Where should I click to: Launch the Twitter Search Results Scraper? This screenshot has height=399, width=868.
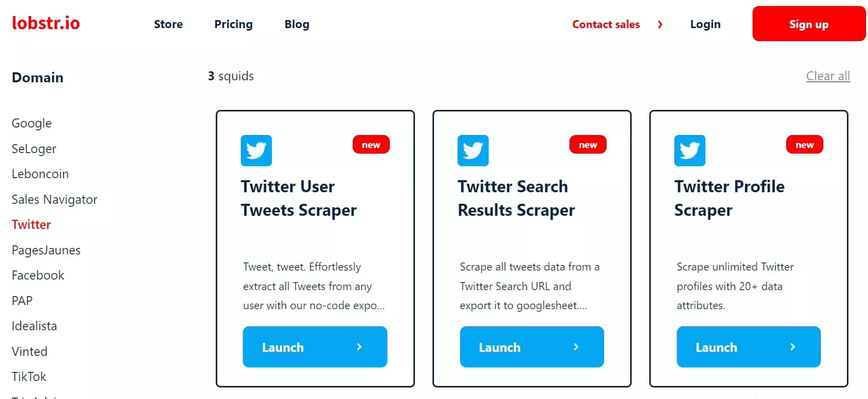pyautogui.click(x=531, y=347)
